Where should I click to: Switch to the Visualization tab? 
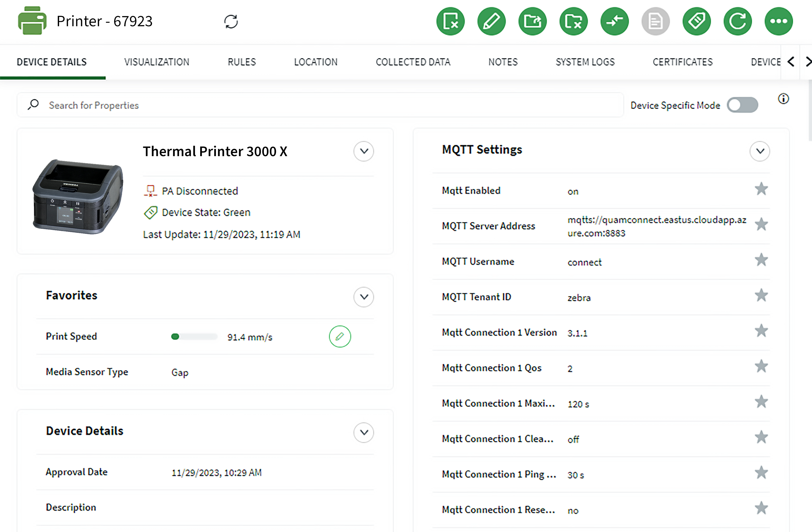point(157,62)
